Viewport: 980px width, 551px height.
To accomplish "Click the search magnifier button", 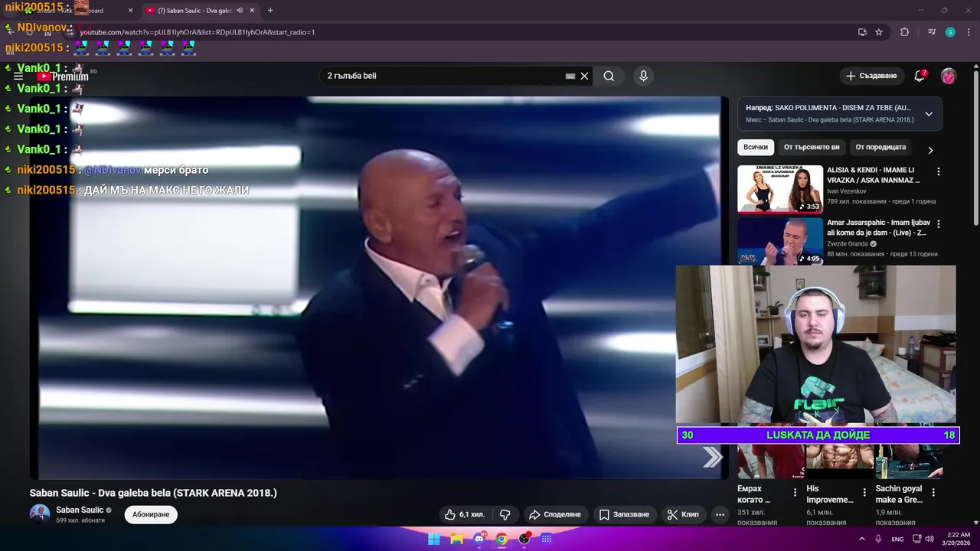I will (609, 76).
